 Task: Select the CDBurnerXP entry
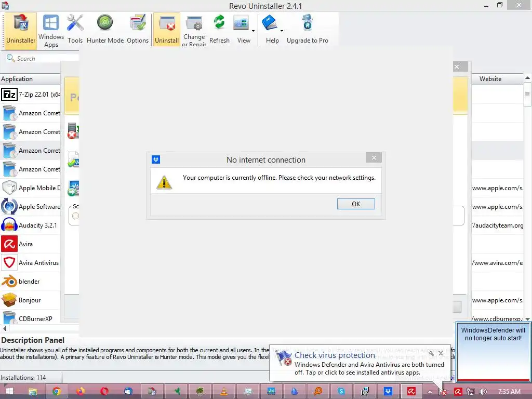tap(31, 318)
